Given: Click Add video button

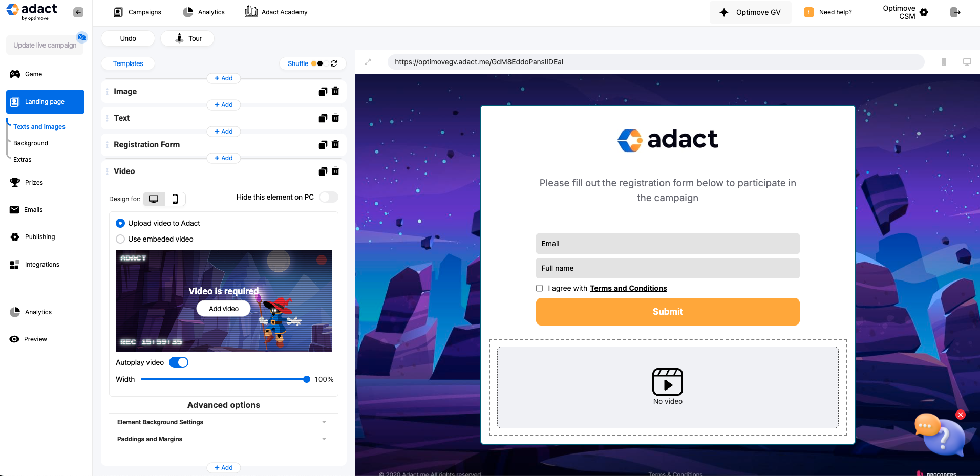Looking at the screenshot, I should click(224, 309).
